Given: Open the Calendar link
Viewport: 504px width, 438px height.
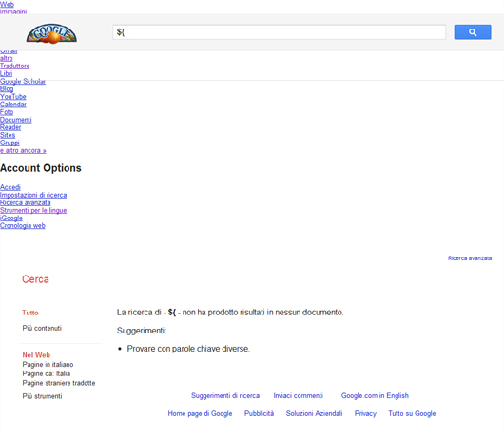Looking at the screenshot, I should (x=13, y=105).
